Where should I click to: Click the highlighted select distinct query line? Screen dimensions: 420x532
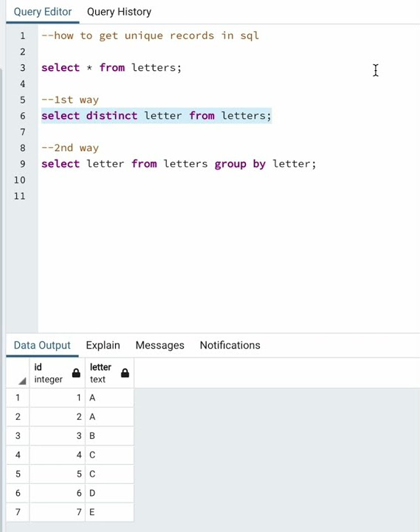pos(156,116)
